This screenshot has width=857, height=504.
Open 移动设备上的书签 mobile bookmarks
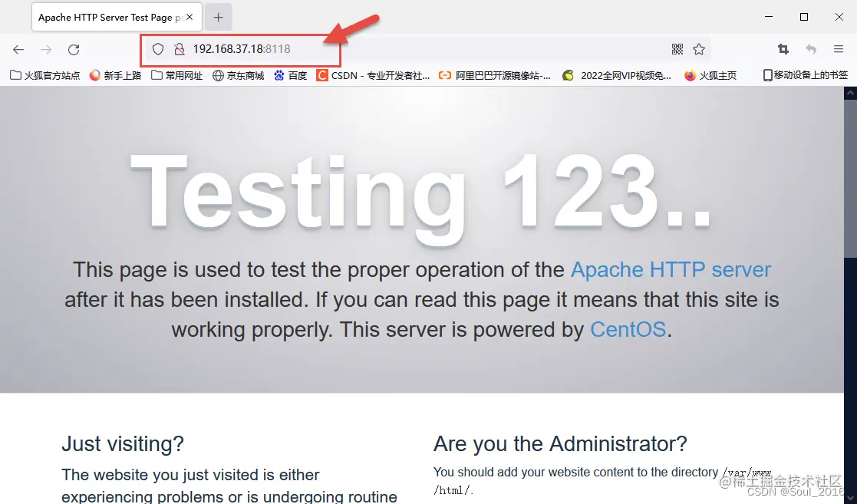coord(805,75)
